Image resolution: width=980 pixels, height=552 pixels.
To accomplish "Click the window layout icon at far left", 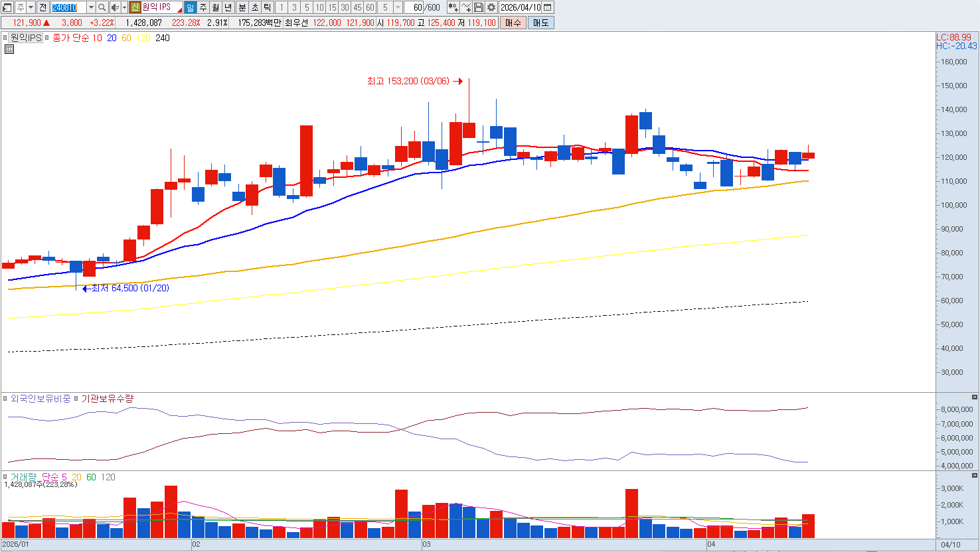I will (7, 7).
